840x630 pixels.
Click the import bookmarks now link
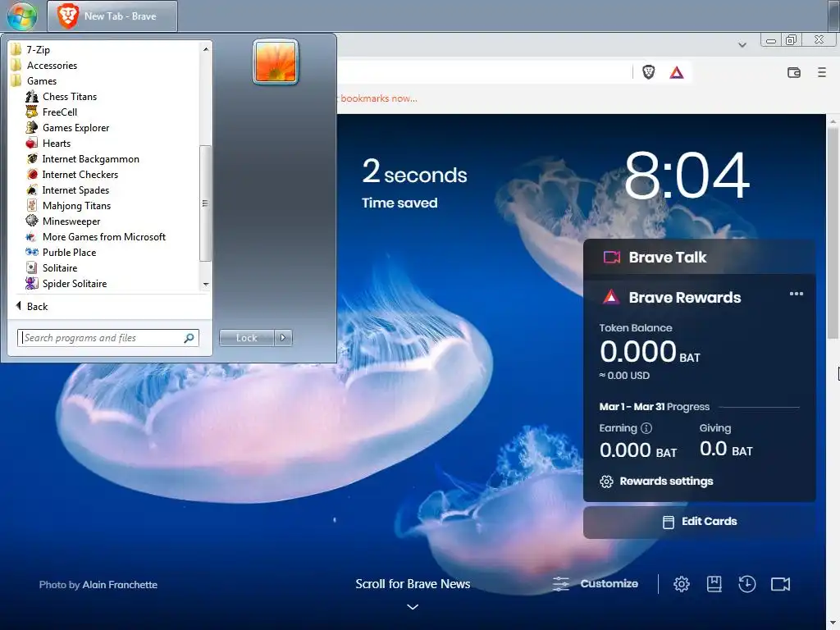(378, 98)
